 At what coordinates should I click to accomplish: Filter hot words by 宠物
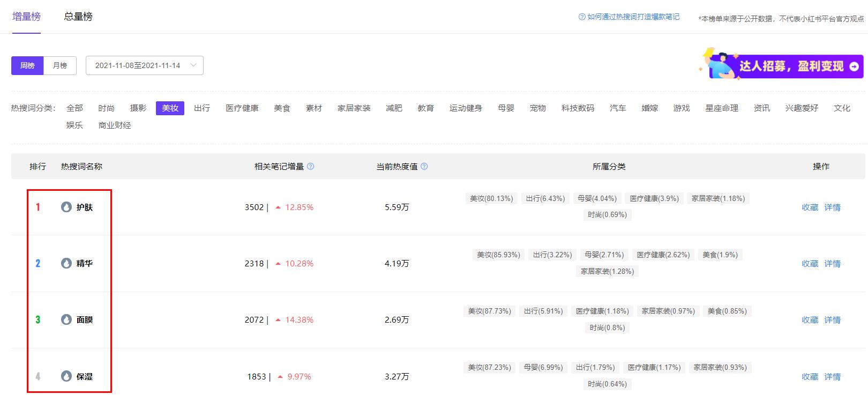tap(538, 108)
